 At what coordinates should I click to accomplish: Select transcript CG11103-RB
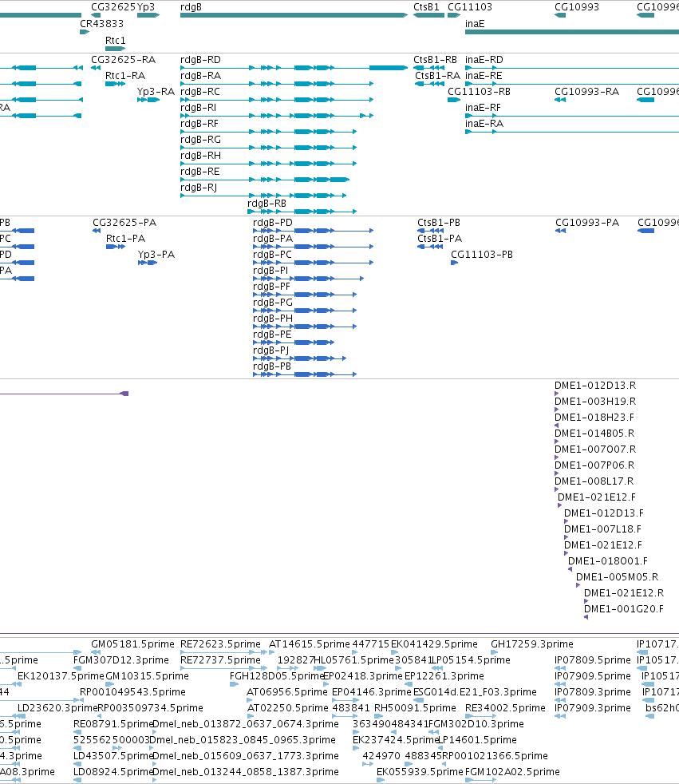(x=454, y=100)
